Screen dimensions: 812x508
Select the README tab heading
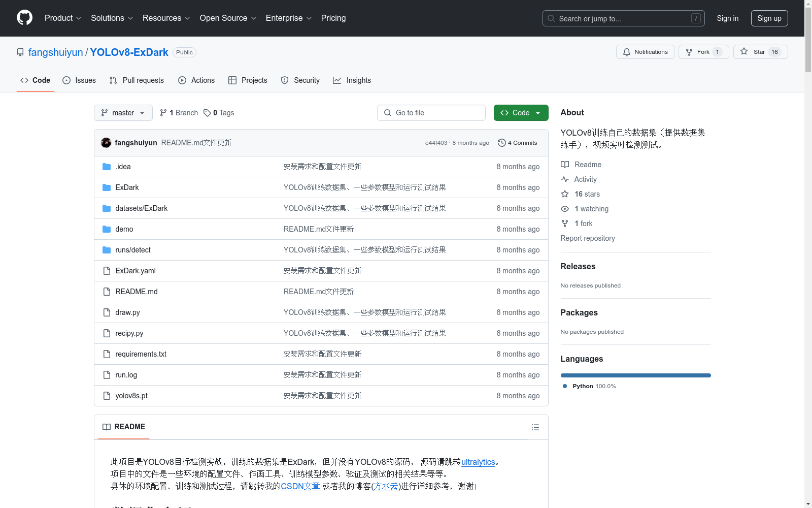click(124, 427)
